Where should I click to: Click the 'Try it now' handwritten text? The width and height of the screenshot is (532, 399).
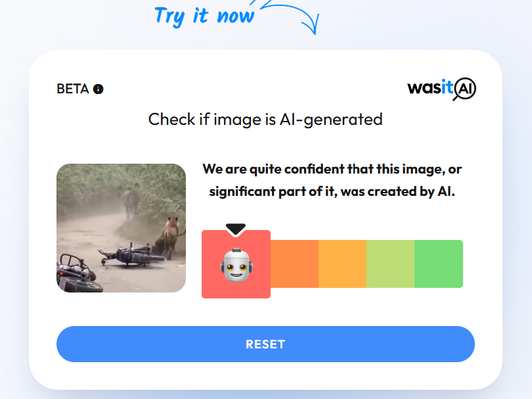click(204, 16)
